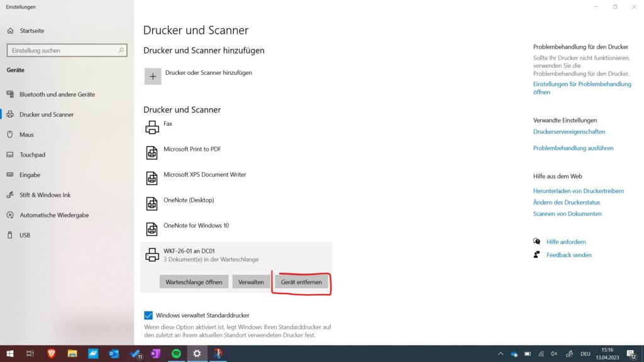Click the plus icon to add printer
644x362 pixels.
[x=152, y=76]
